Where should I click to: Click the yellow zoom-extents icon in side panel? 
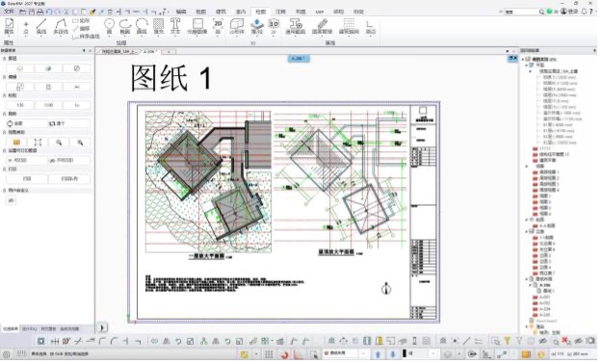[16, 143]
